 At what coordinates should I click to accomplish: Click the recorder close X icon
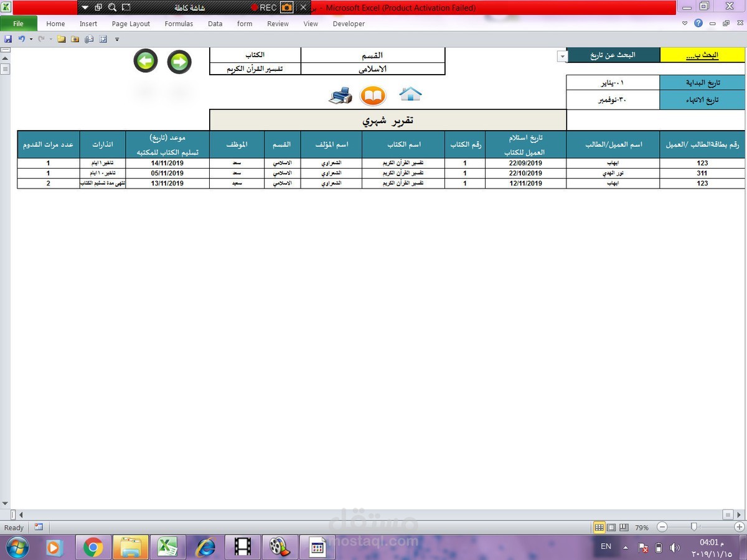tap(303, 7)
